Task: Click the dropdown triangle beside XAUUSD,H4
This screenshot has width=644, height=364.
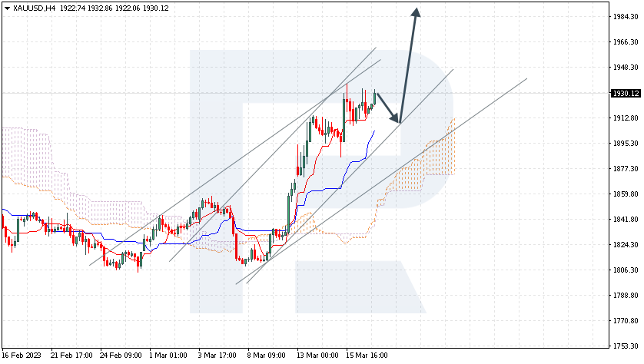Action: click(7, 8)
